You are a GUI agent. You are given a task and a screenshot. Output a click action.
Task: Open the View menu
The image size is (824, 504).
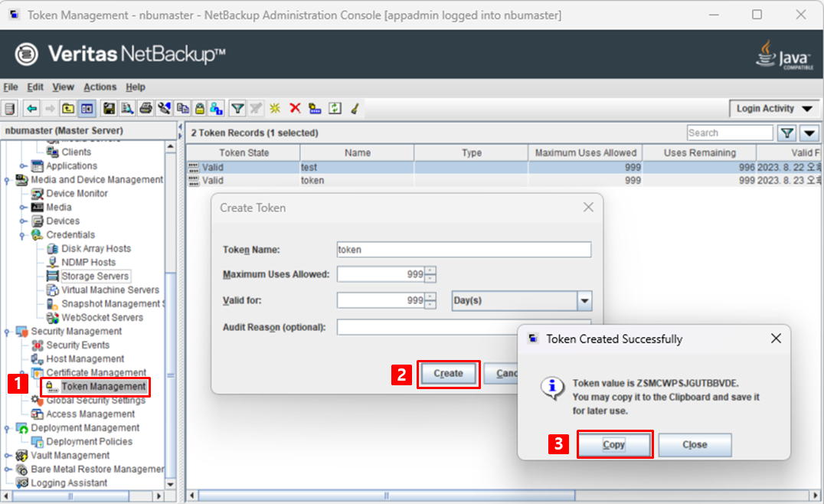[x=63, y=87]
